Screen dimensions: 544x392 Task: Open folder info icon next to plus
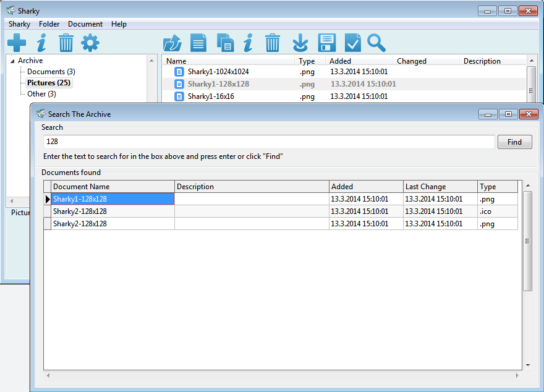[x=41, y=43]
